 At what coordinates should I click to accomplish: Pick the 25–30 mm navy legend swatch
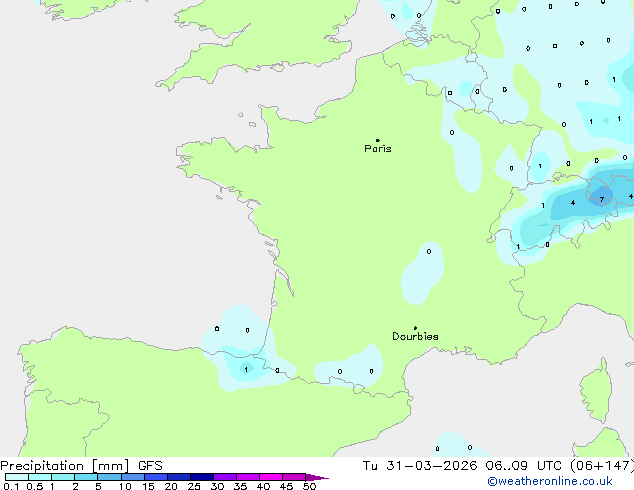[202, 477]
